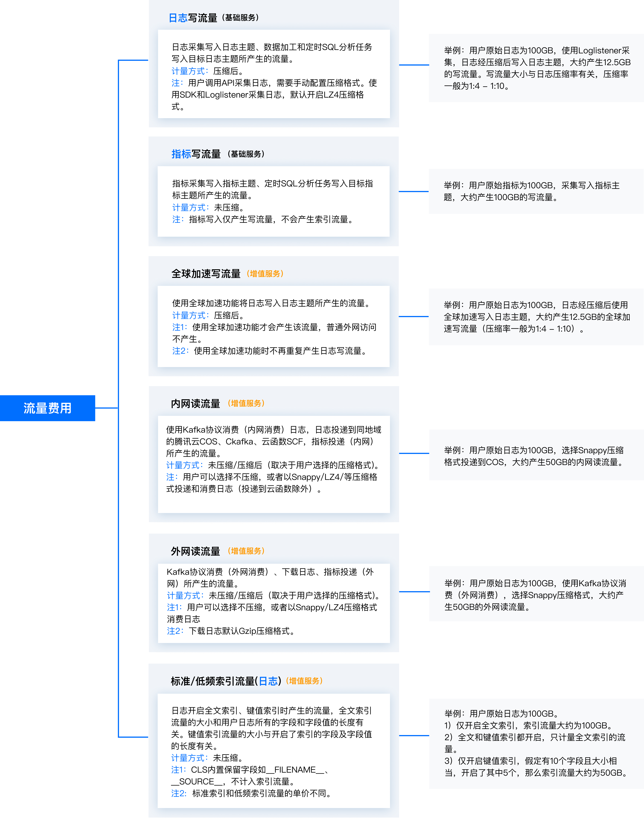This screenshot has height=821, width=644.
Task: Click the 外网读流量 section heading
Action: 195,551
